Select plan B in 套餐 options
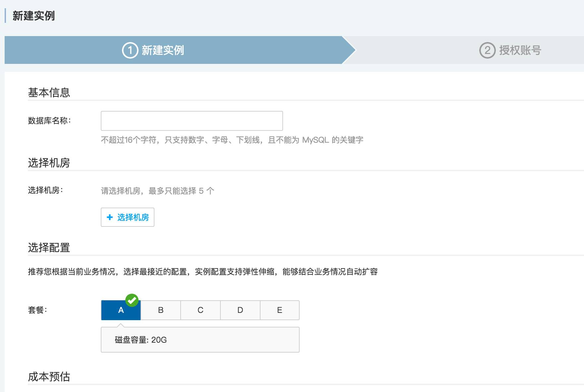The height and width of the screenshot is (392, 584). coord(161,310)
